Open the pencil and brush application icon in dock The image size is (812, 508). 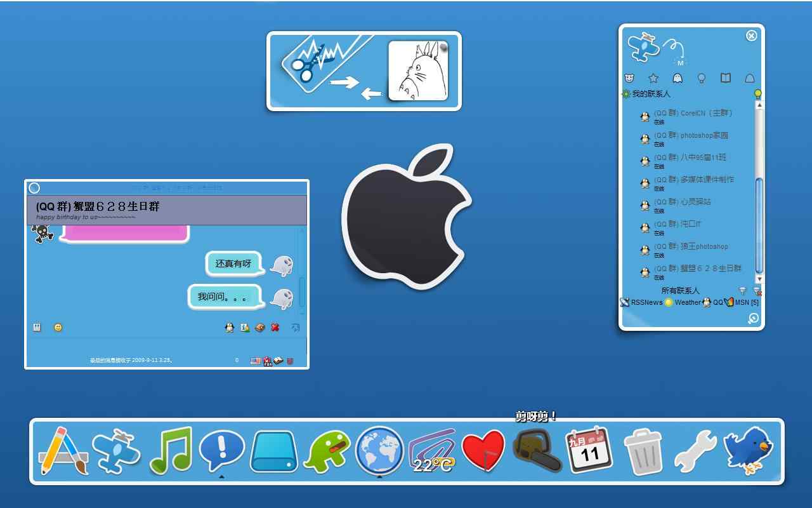tap(64, 450)
